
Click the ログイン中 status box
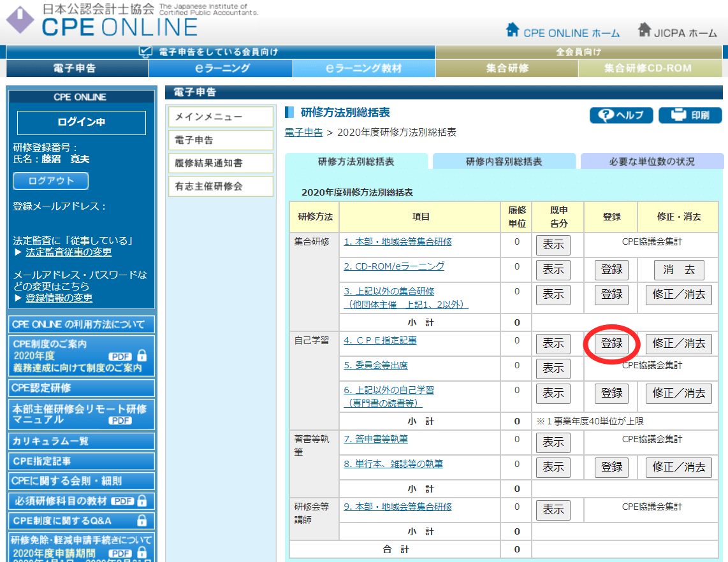pos(81,122)
